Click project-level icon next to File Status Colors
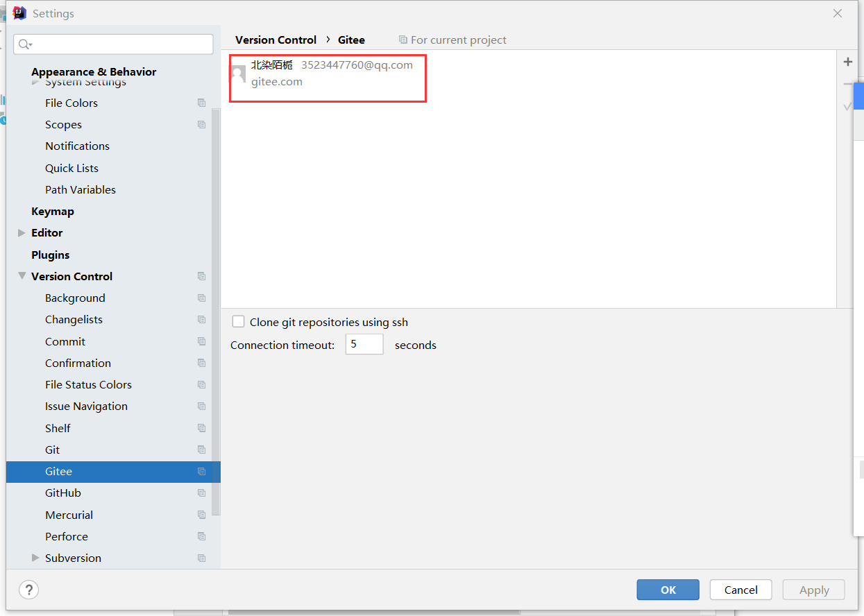Screen dimensions: 864x616 (201, 385)
